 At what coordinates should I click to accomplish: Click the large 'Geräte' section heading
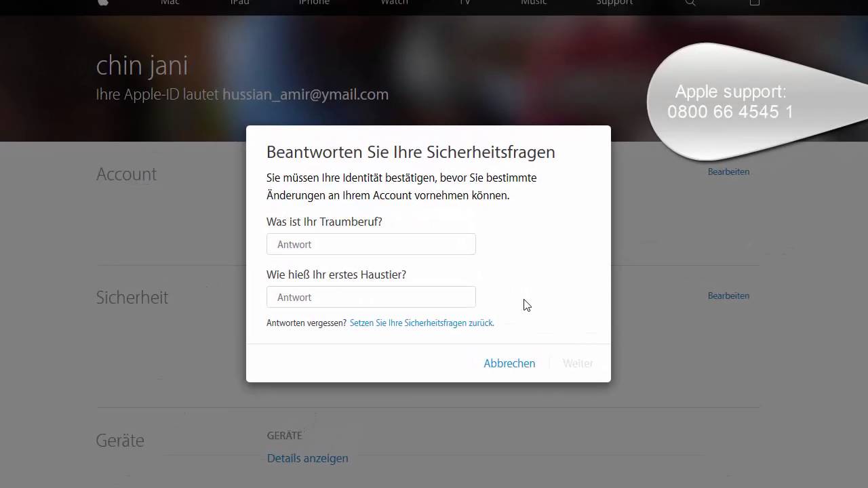coord(120,441)
